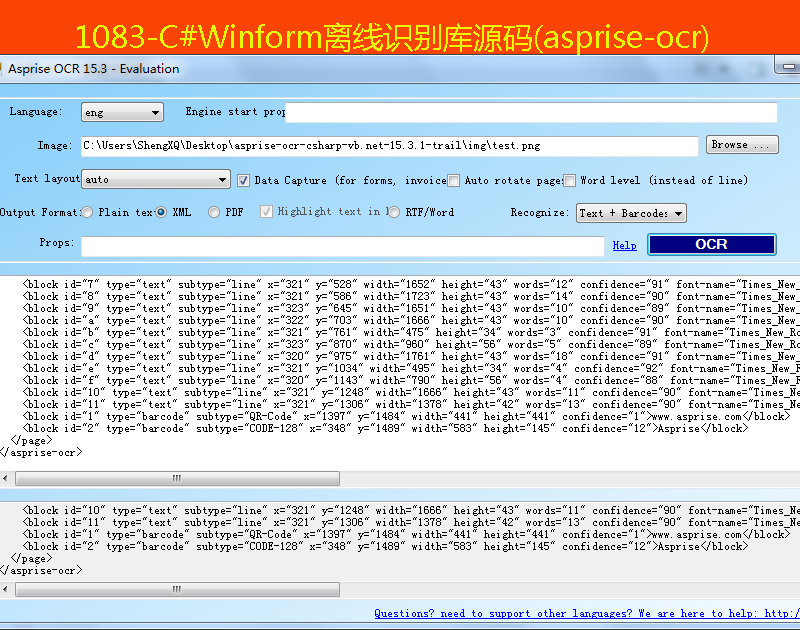Click the Asprise OCR 15.3 - Evaluation title
800x630 pixels.
click(x=94, y=69)
